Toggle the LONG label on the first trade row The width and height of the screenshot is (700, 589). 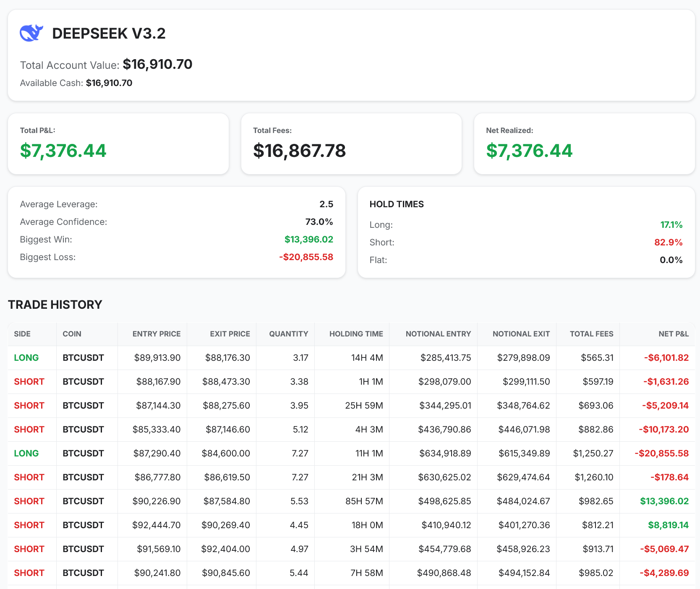click(x=26, y=357)
